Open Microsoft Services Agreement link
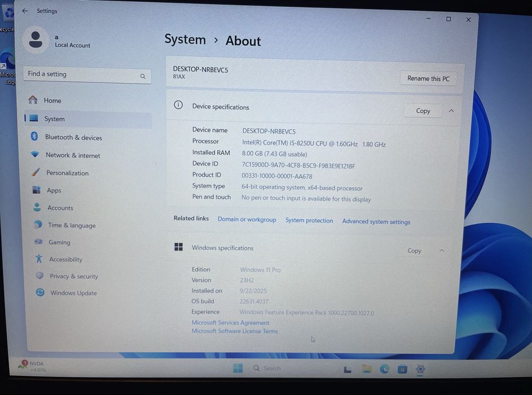Viewport: 532px width, 395px height. click(x=230, y=322)
